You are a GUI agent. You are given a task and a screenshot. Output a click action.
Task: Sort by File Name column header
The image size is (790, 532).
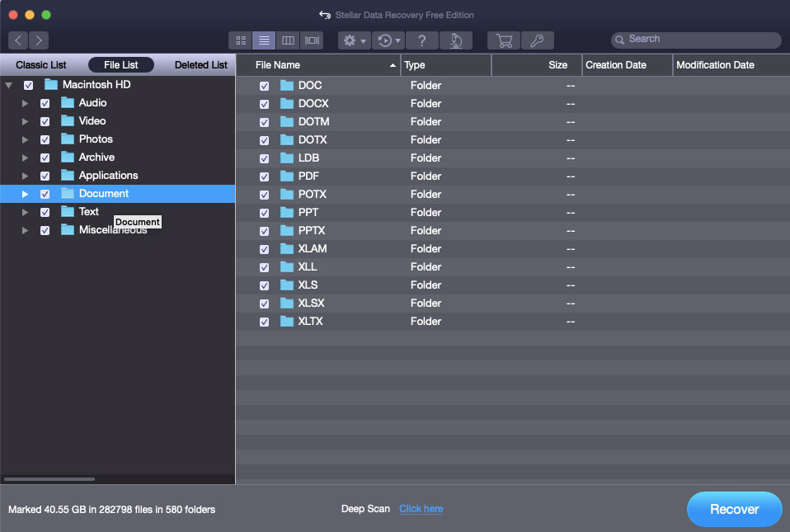tap(318, 65)
